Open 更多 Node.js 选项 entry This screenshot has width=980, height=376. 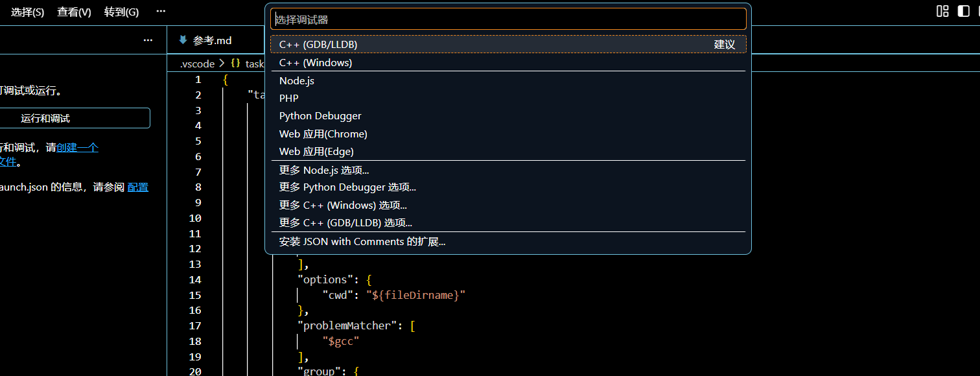tap(508, 170)
